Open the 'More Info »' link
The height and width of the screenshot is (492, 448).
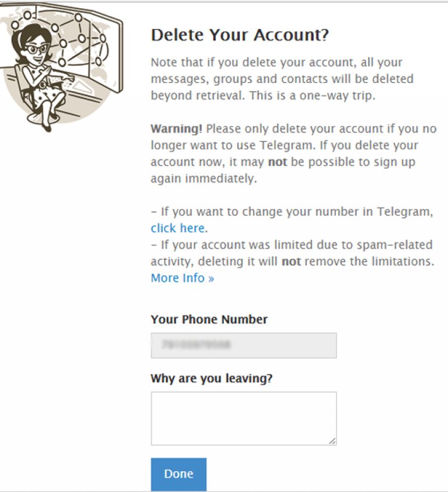(182, 278)
